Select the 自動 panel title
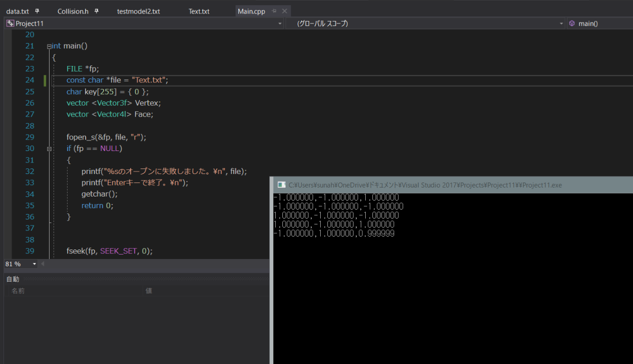 [13, 279]
